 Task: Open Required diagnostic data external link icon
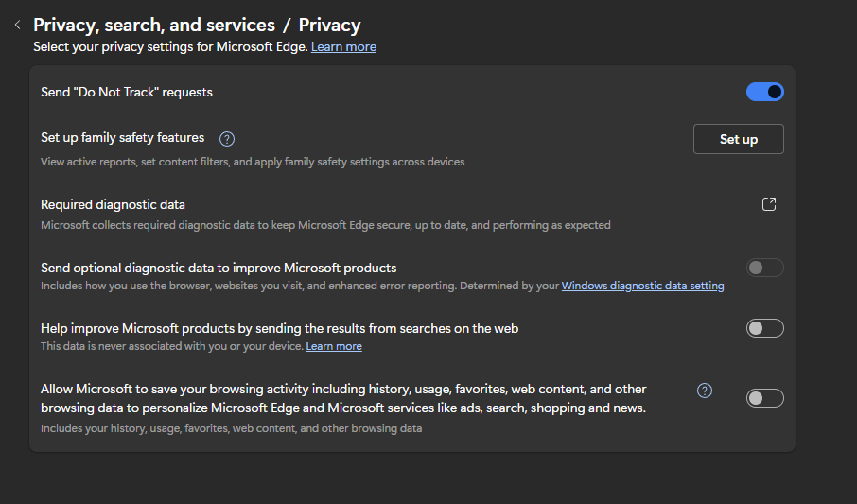point(769,204)
